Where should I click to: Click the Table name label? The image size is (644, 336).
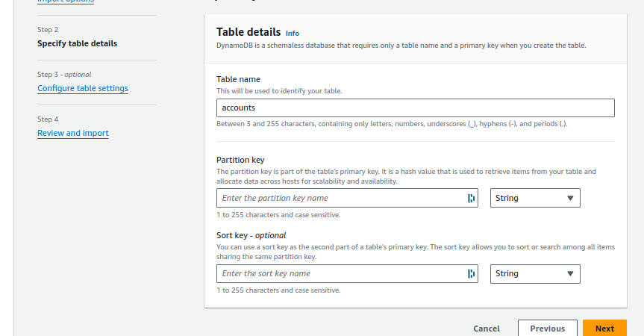[238, 79]
